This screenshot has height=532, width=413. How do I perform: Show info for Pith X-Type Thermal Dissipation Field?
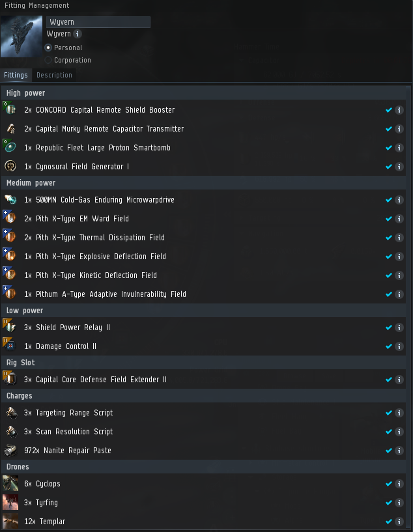(x=399, y=238)
